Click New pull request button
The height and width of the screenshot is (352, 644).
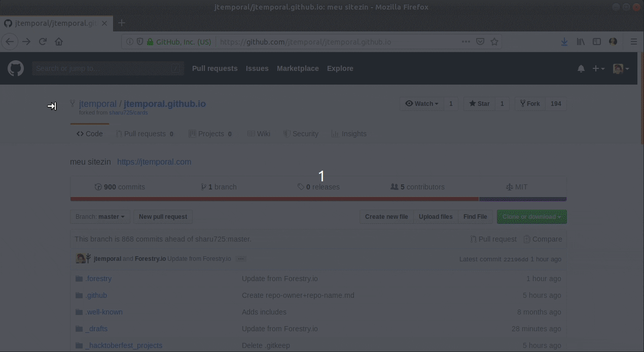(163, 217)
